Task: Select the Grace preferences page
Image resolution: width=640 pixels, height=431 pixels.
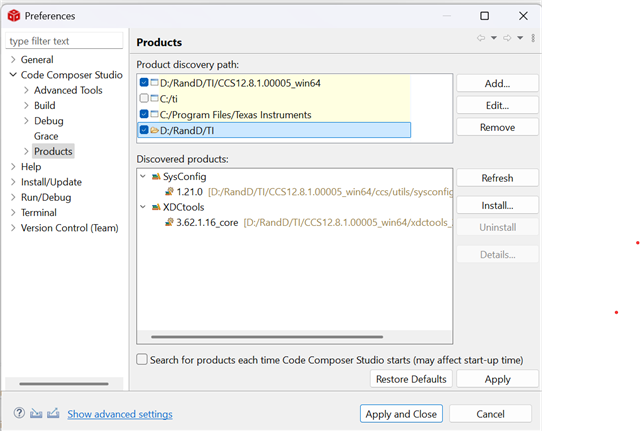Action: (46, 136)
